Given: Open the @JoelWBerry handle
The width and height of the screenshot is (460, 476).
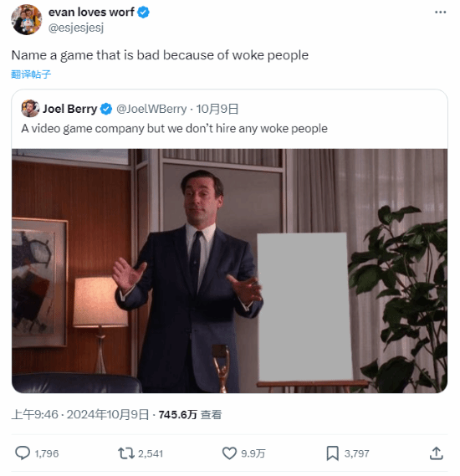Looking at the screenshot, I should pos(151,109).
